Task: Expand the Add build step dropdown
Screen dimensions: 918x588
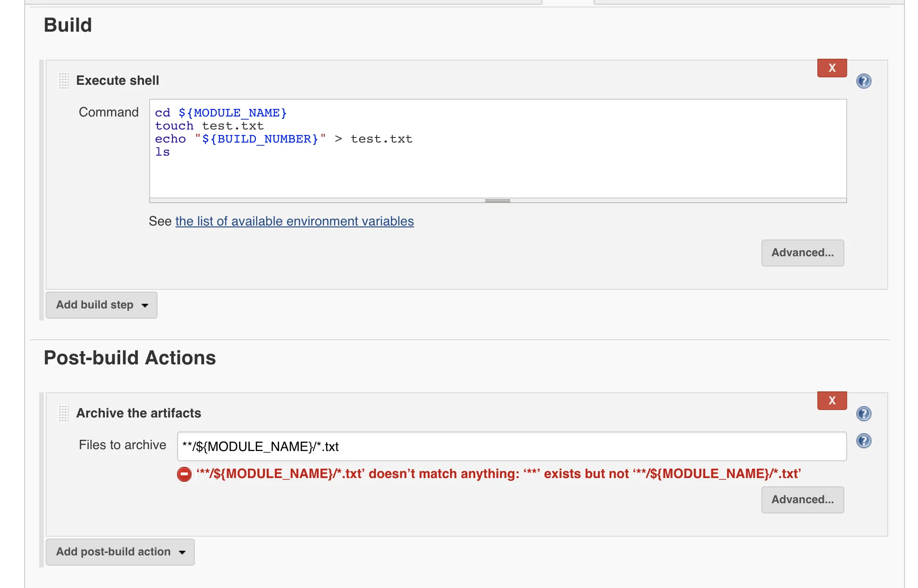Action: (102, 305)
